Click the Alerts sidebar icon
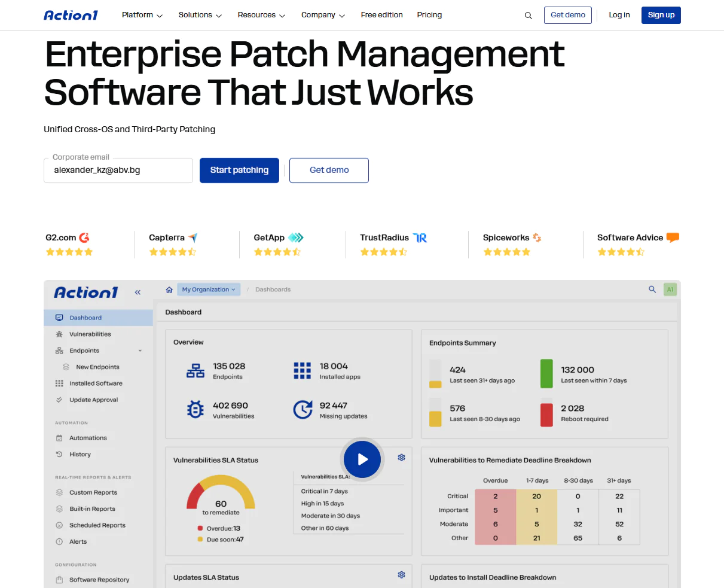Screen dimensions: 724x588 click(x=59, y=542)
